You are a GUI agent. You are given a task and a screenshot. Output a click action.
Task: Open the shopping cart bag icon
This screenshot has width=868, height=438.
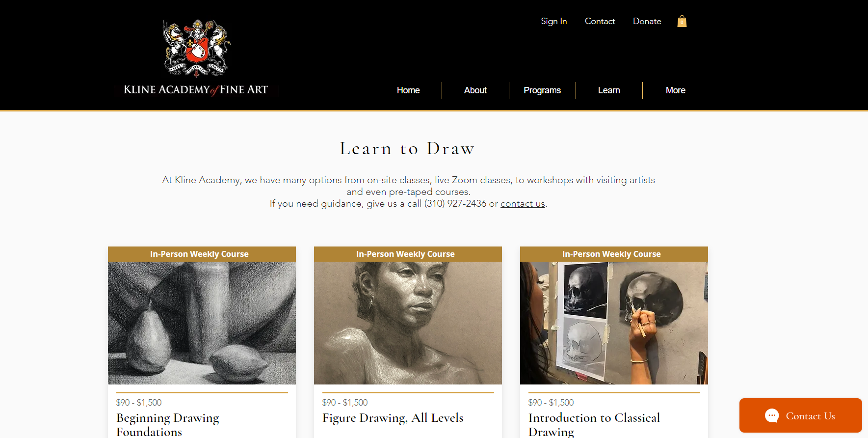(x=682, y=21)
